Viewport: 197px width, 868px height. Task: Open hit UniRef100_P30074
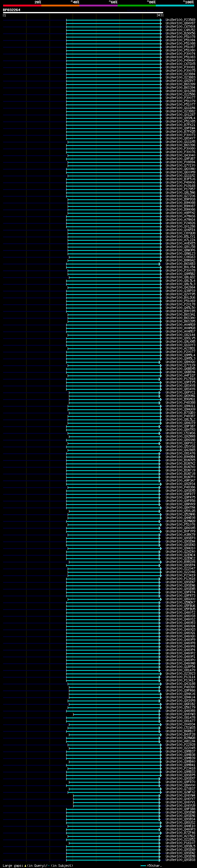(x=180, y=54)
